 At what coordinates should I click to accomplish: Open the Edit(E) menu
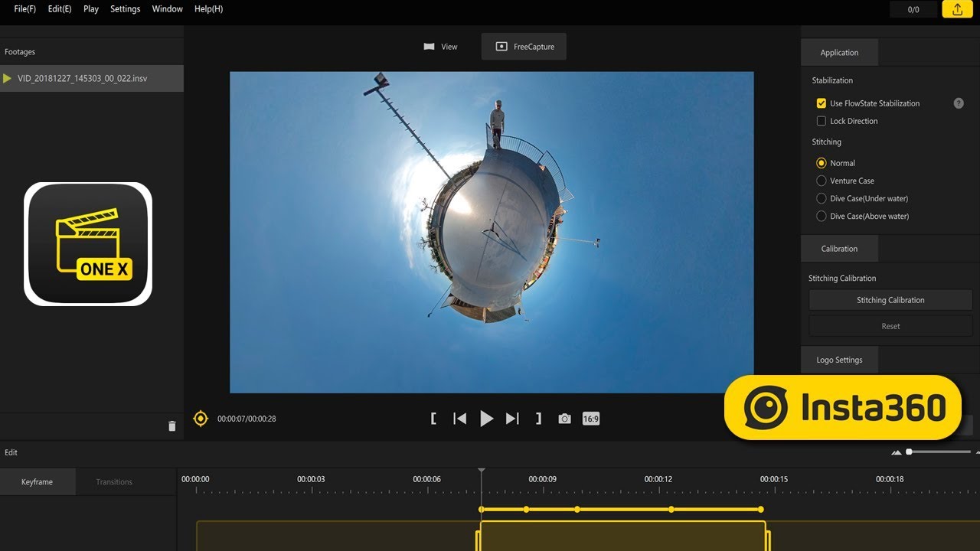click(60, 9)
